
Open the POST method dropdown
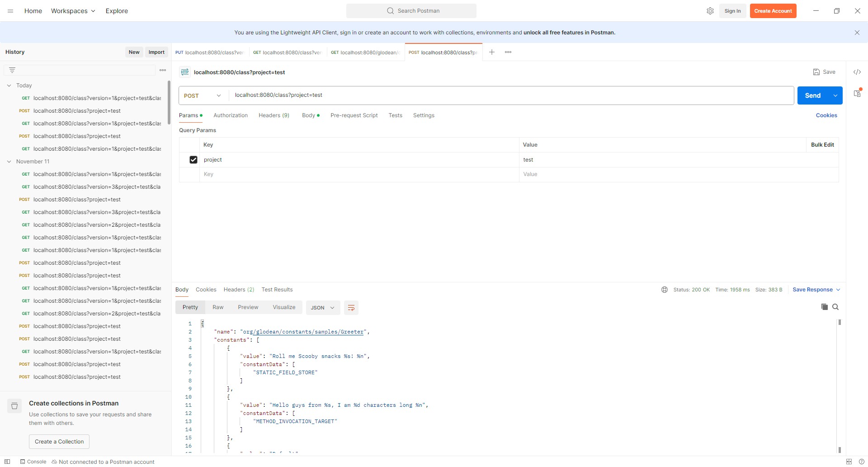click(202, 95)
